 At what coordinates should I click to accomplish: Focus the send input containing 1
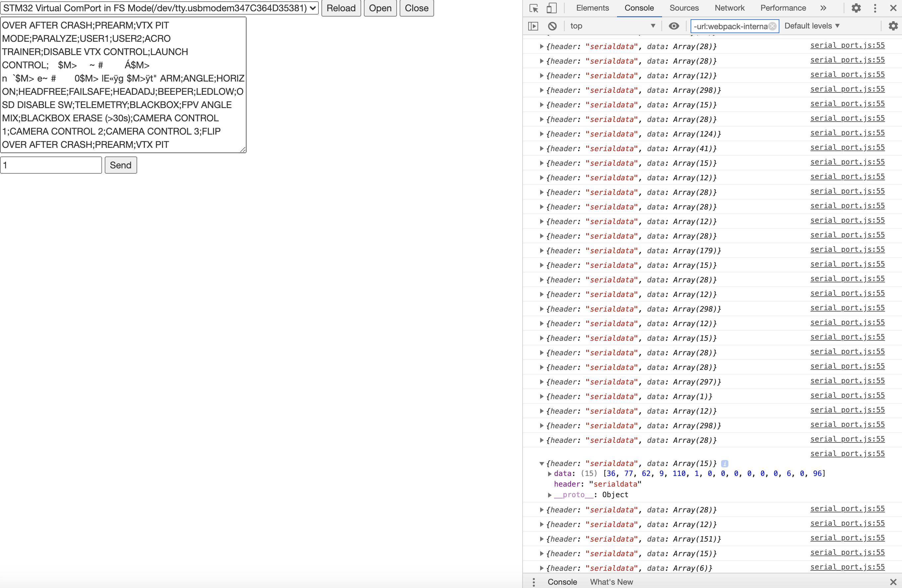[51, 165]
